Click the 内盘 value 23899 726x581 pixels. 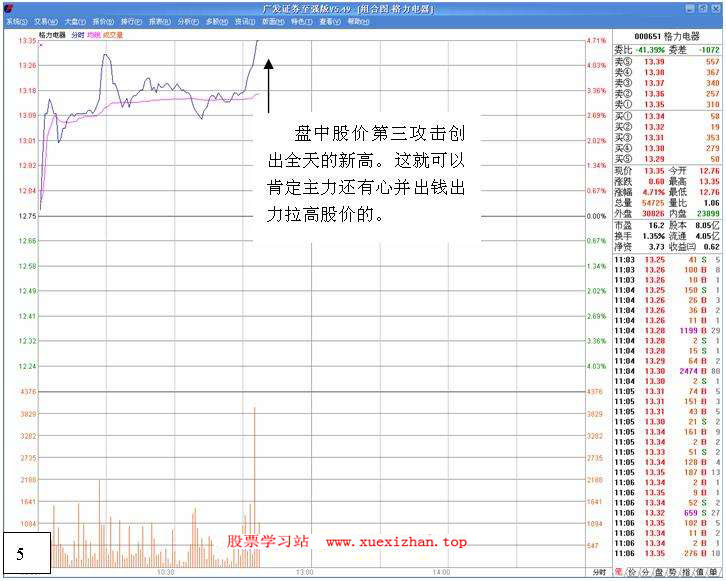(x=708, y=213)
